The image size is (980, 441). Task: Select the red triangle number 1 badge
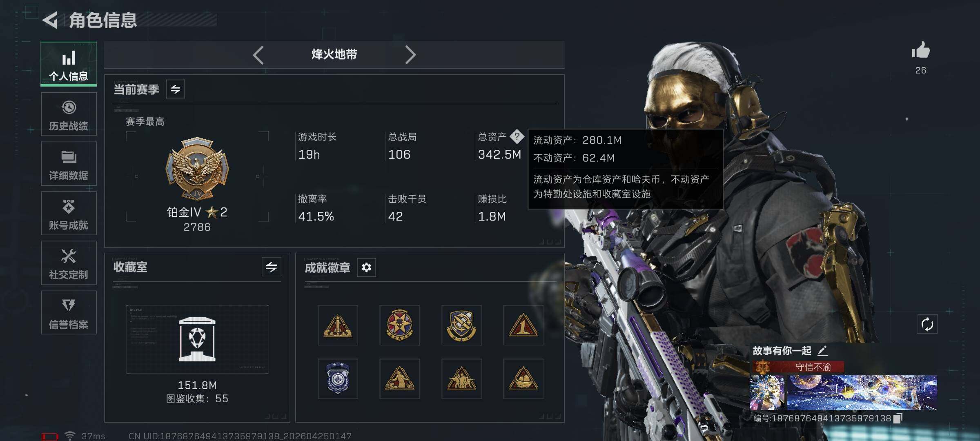pos(523,325)
